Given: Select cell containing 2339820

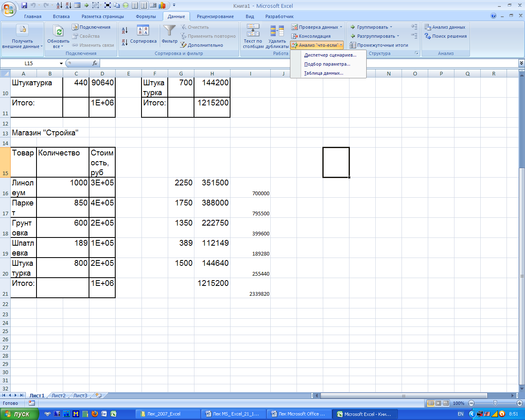Looking at the screenshot, I should (250, 288).
